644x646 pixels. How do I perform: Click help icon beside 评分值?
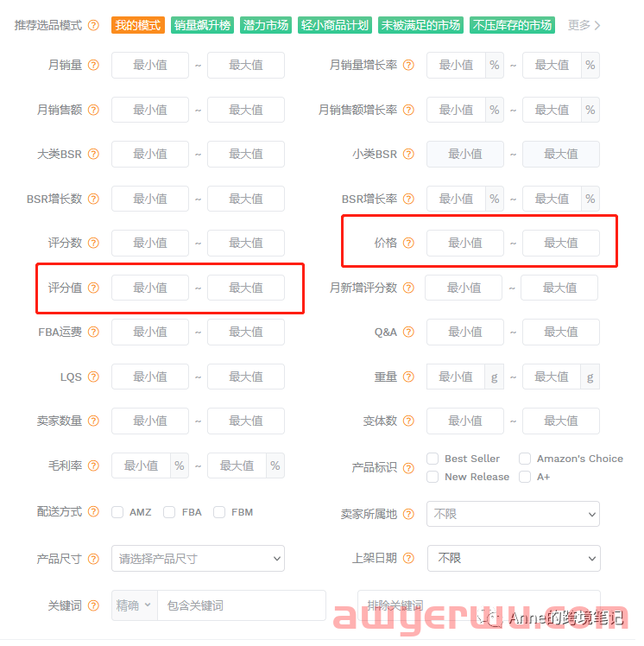(93, 288)
